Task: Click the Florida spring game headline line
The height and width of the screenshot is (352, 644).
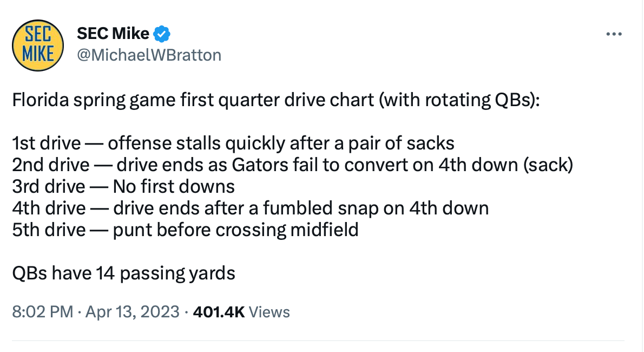Action: pyautogui.click(x=276, y=101)
